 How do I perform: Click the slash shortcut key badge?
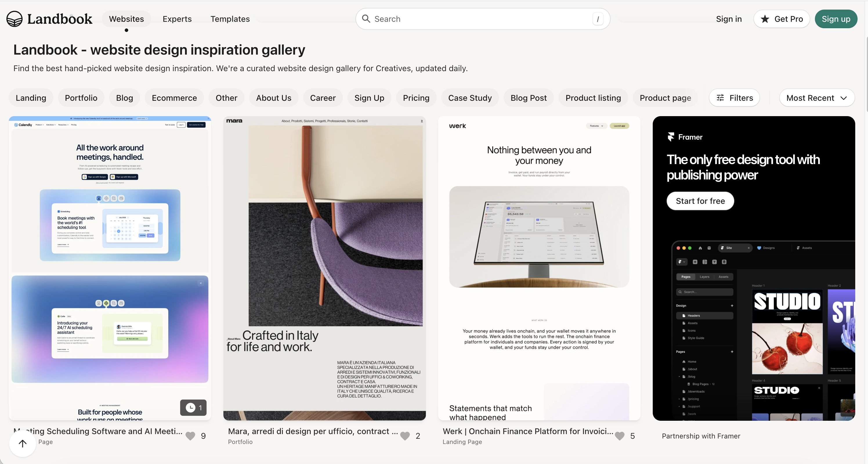point(598,19)
